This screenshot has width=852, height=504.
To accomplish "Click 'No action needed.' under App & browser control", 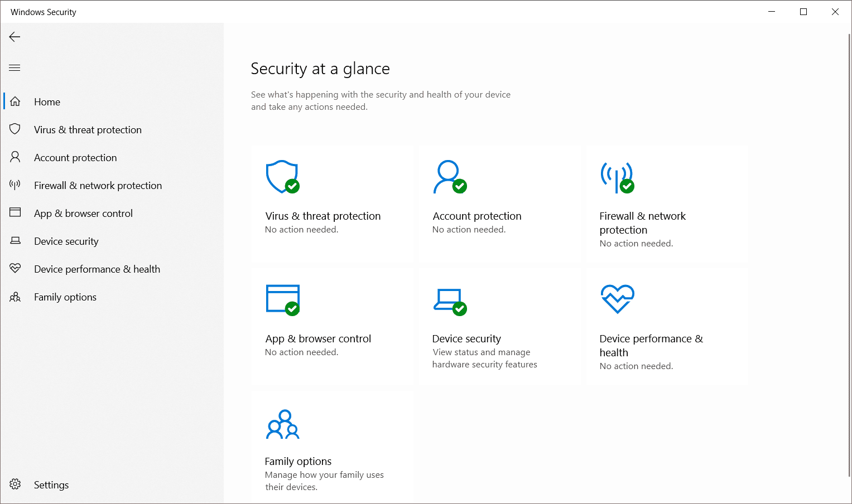I will pos(301,352).
